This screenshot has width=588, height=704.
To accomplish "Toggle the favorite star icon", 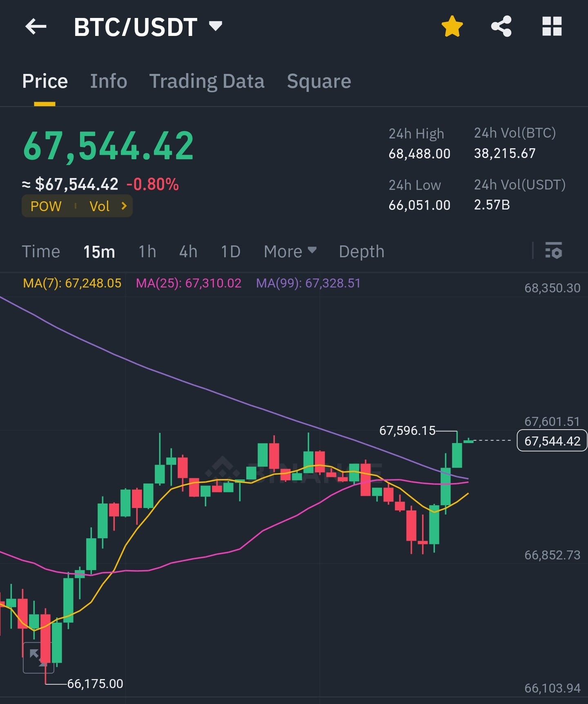I will [x=452, y=27].
